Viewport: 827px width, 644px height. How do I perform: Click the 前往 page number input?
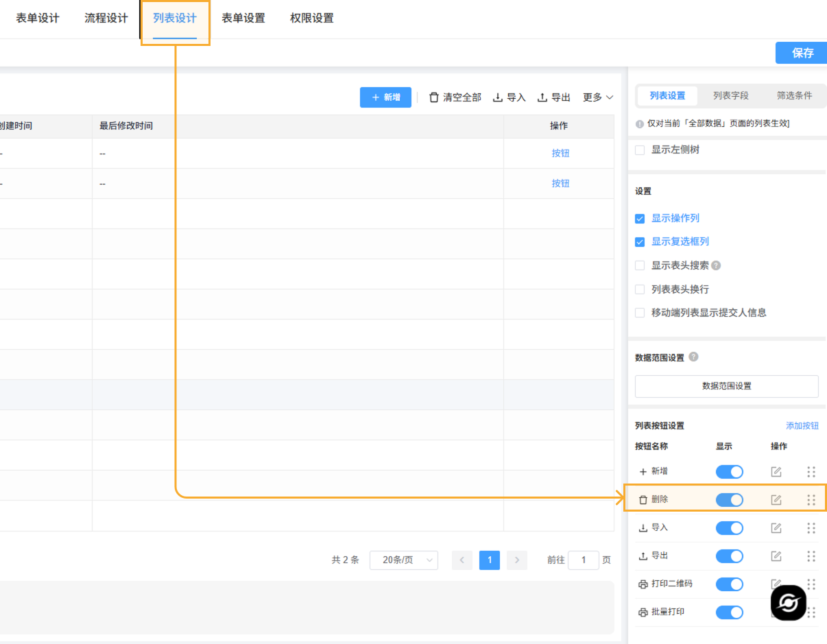point(584,560)
